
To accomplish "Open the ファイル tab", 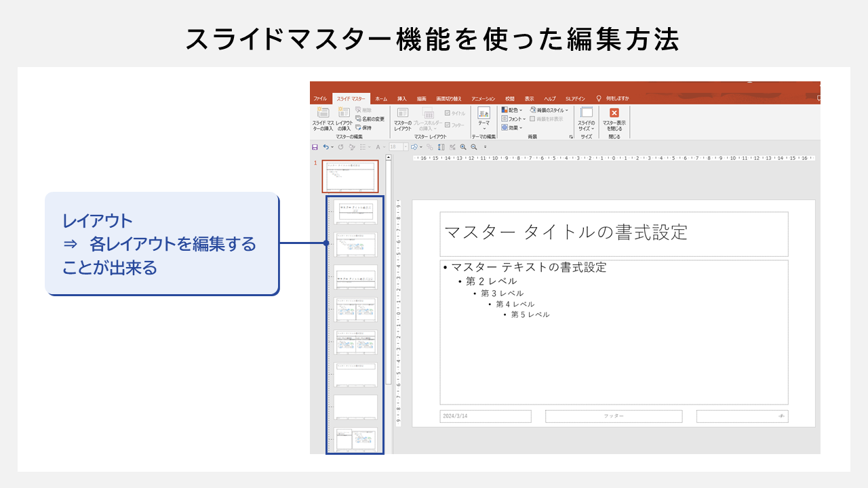I will point(320,99).
